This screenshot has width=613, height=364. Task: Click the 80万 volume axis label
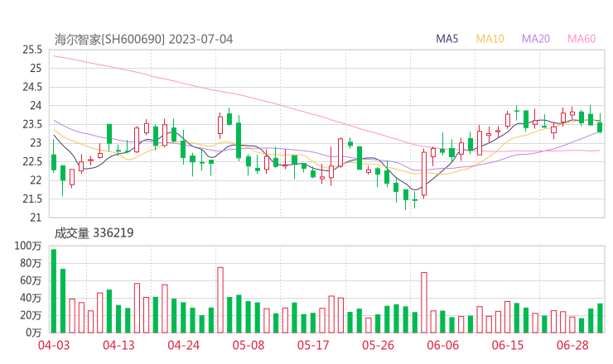tap(31, 263)
